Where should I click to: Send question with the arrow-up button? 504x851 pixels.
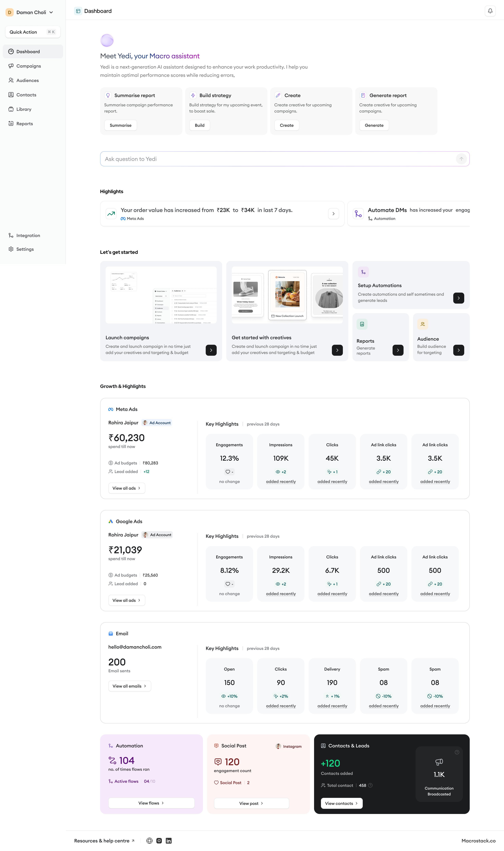pyautogui.click(x=461, y=159)
